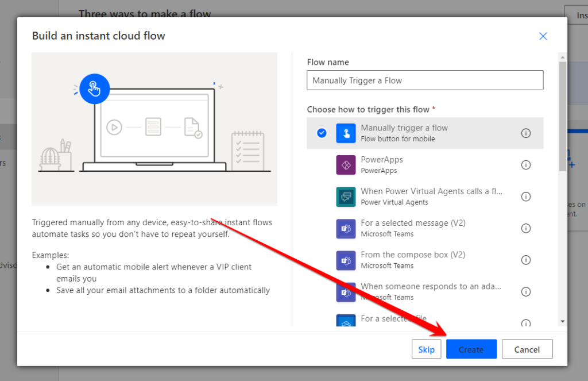The width and height of the screenshot is (588, 381).
Task: Click the Power Virtual Agents trigger icon
Action: tap(346, 197)
